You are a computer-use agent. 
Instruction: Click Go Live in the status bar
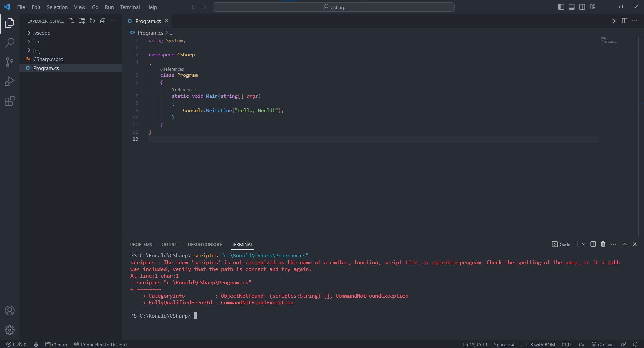pyautogui.click(x=603, y=344)
